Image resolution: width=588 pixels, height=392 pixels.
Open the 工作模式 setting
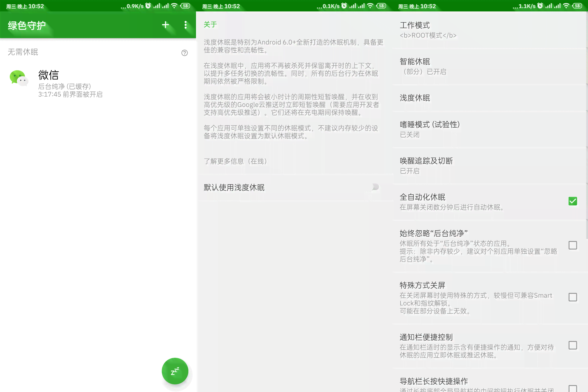490,30
